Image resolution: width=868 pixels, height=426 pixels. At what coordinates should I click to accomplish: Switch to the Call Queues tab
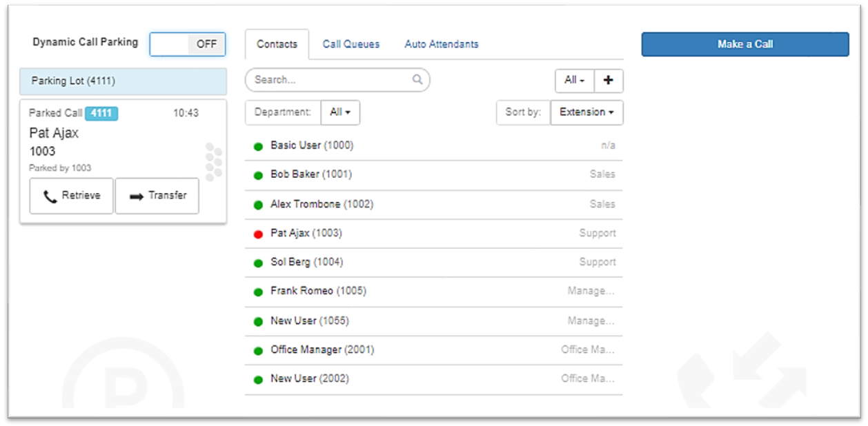(351, 44)
